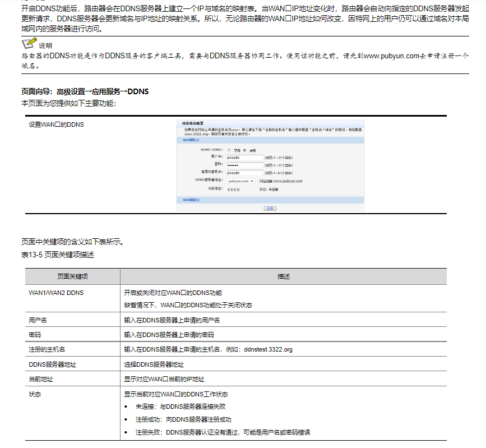
Task: Click the 描述 column header
Action: (284, 276)
